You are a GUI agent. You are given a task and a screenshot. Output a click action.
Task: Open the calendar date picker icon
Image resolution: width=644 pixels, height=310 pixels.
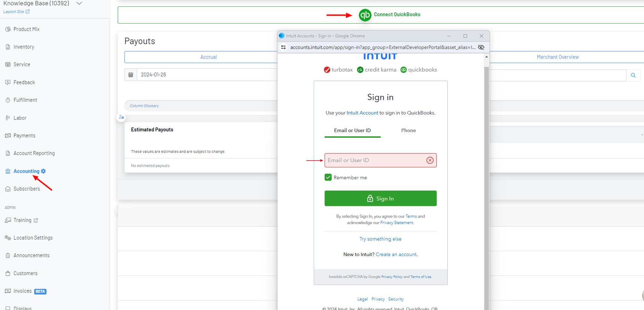click(131, 75)
